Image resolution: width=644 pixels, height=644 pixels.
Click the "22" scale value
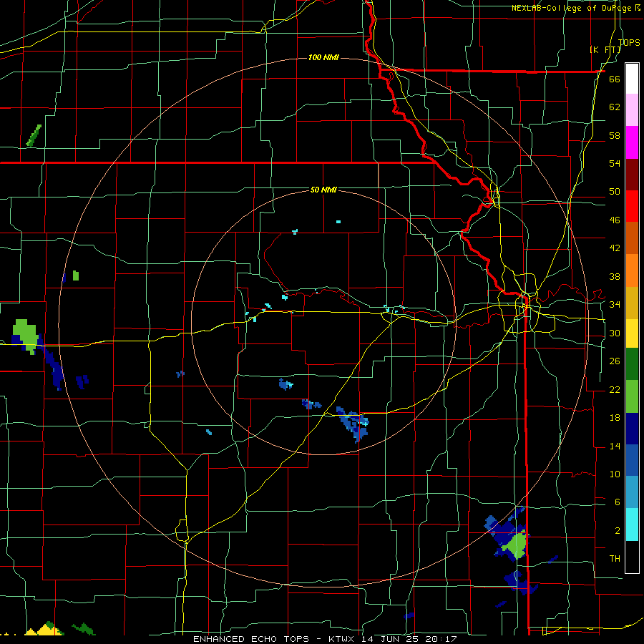615,389
